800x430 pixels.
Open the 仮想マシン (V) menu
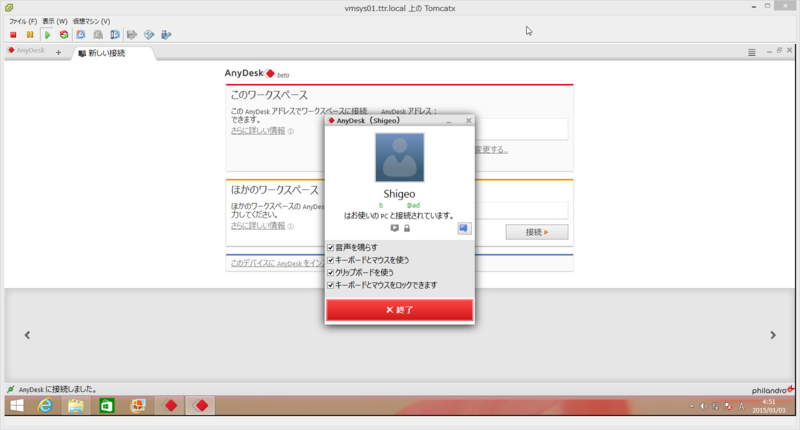[x=91, y=21]
